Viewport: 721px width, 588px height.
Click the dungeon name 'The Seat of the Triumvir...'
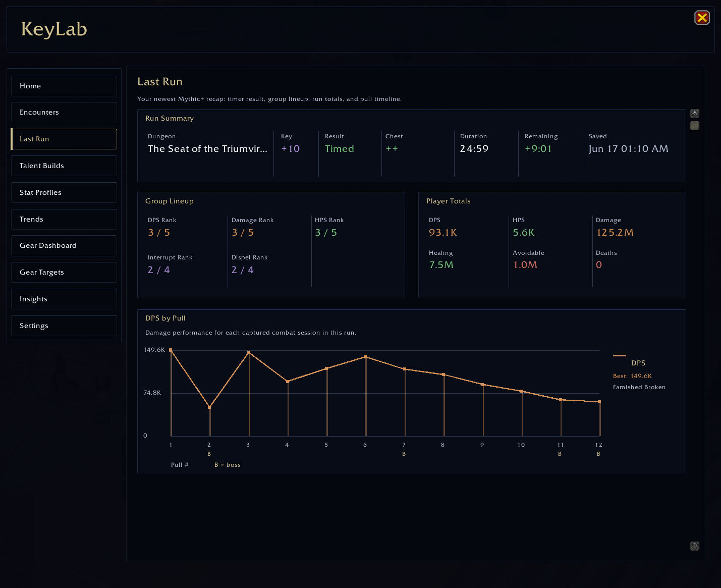[207, 149]
